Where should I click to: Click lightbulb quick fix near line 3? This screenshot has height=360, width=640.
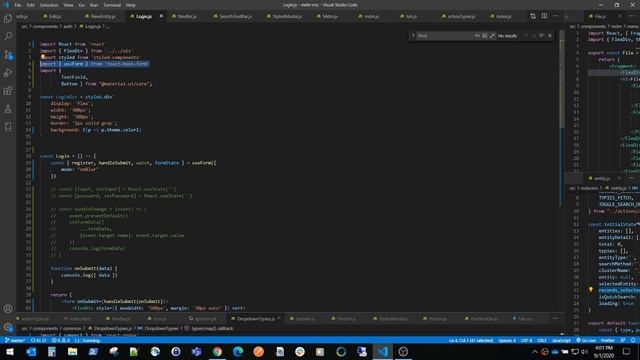pyautogui.click(x=42, y=57)
